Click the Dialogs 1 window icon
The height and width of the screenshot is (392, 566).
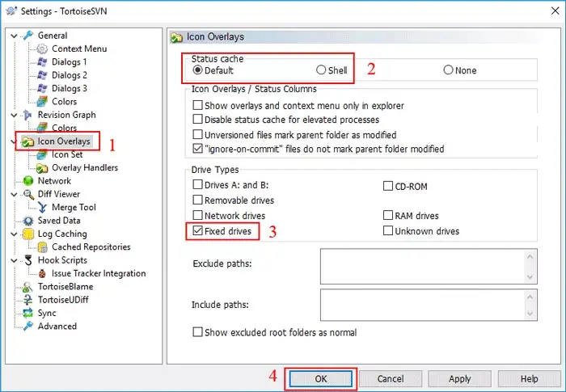[42, 62]
